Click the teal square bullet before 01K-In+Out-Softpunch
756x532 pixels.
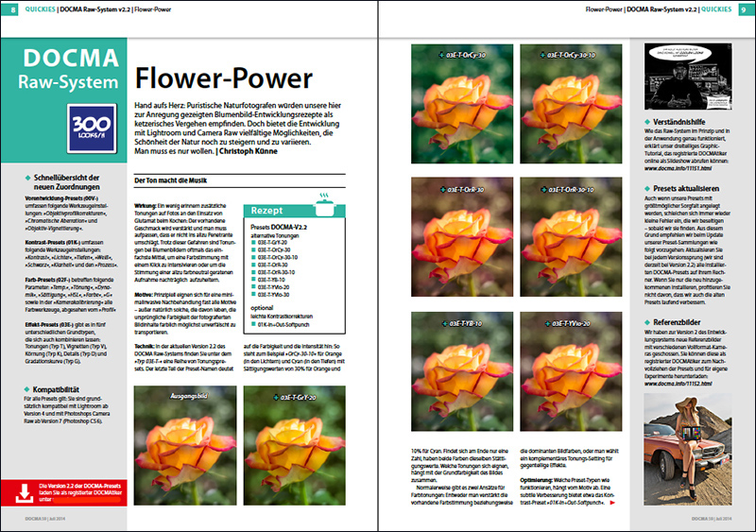[x=253, y=325]
